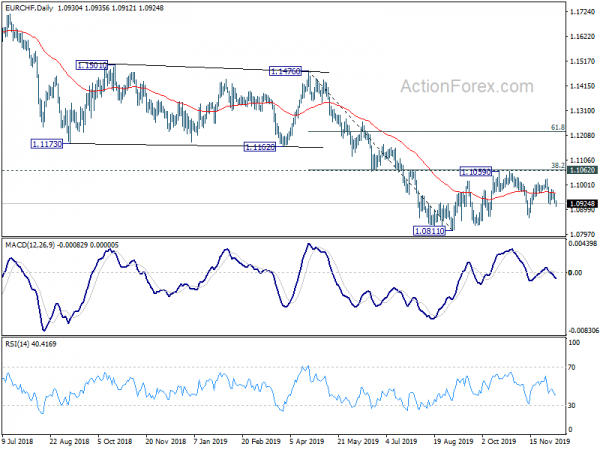Click the current price 1.09248 axis marker
The height and width of the screenshot is (450, 600).
[582, 204]
